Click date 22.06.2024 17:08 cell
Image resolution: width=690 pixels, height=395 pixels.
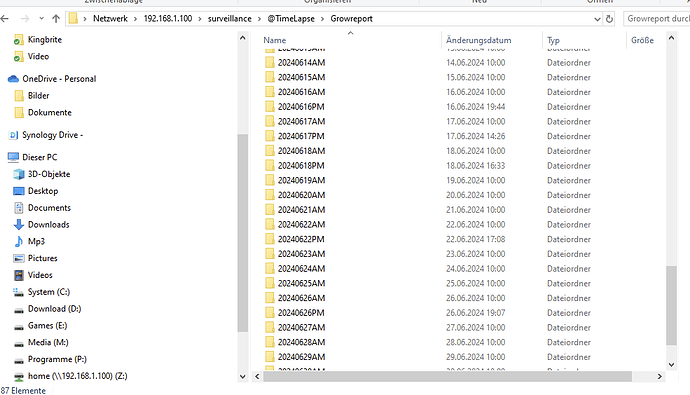point(476,239)
